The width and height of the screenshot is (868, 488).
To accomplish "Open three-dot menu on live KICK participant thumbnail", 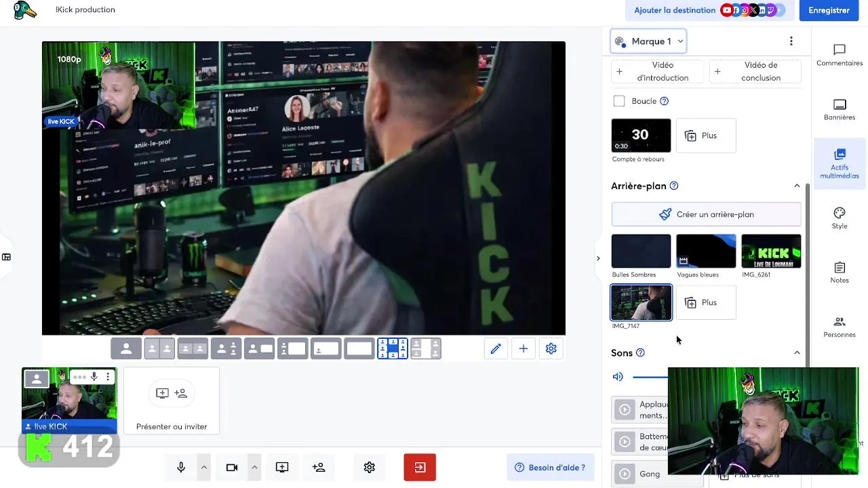I will pyautogui.click(x=108, y=377).
